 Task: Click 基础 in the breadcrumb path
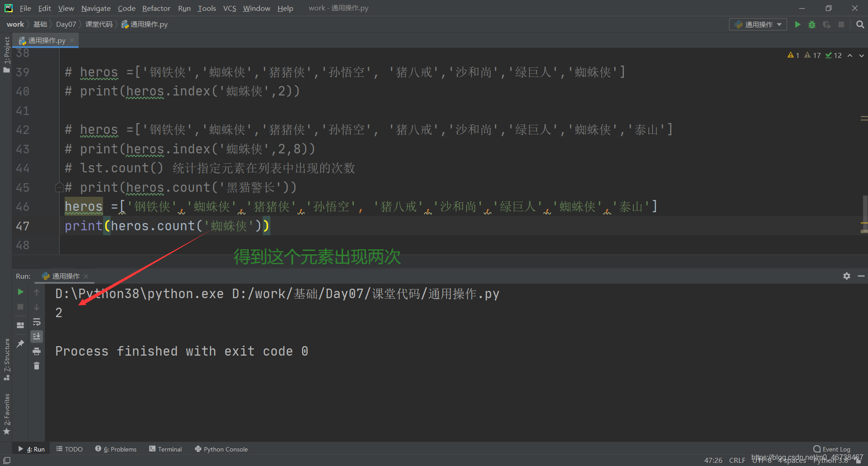tap(40, 24)
